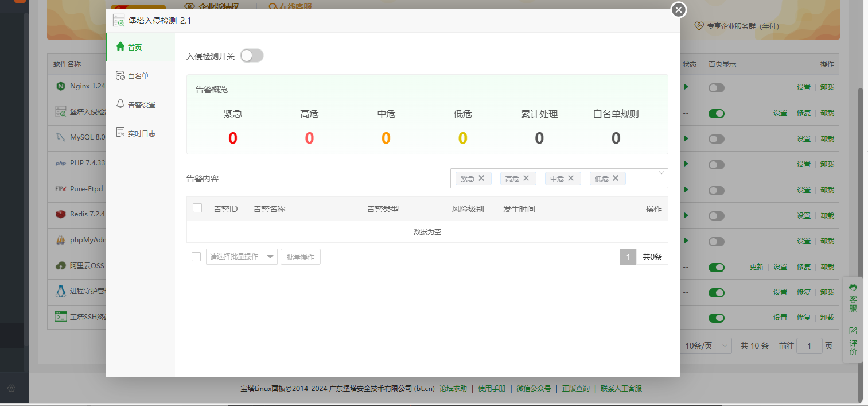Switch to the 告警设置 tab
868x406 pixels.
(x=141, y=105)
